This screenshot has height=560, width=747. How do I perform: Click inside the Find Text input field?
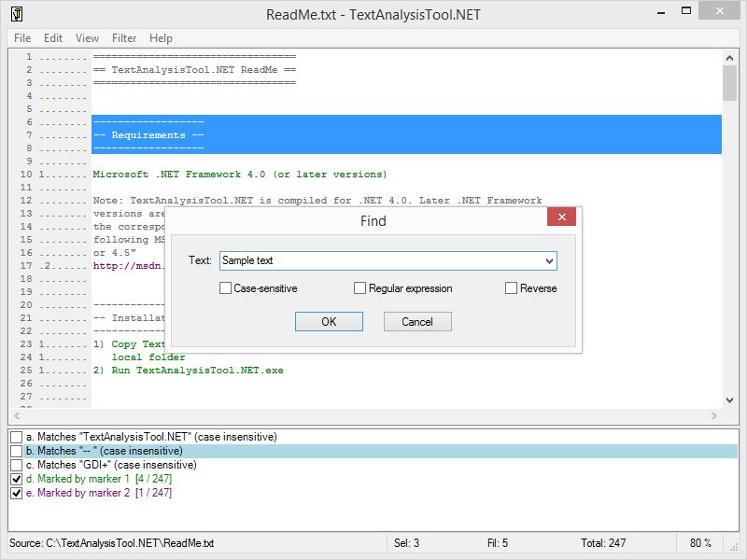381,261
